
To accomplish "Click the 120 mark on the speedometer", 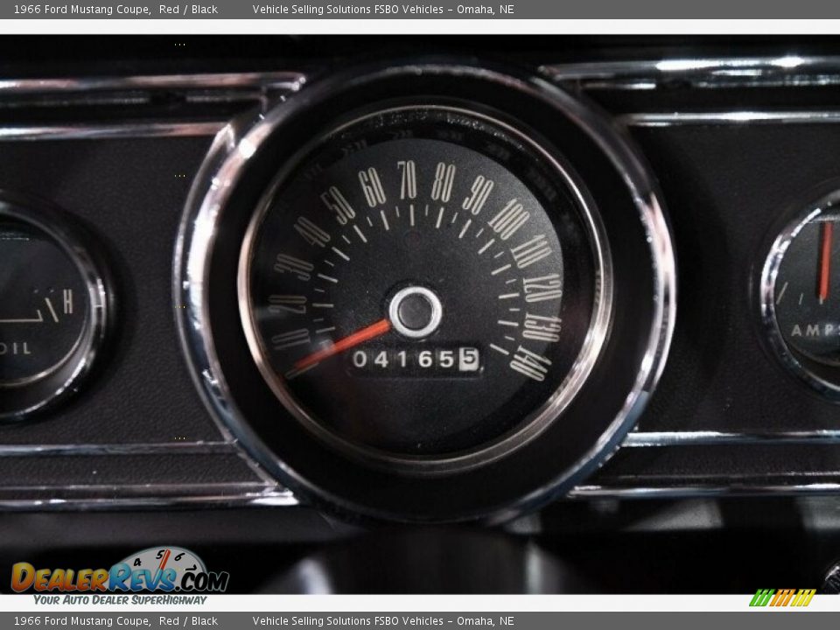I will coord(542,288).
